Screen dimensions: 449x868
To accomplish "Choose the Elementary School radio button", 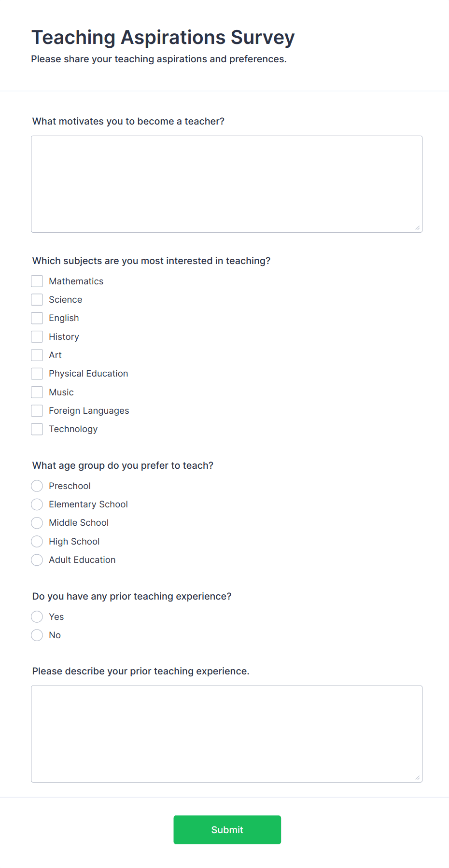I will pos(37,504).
